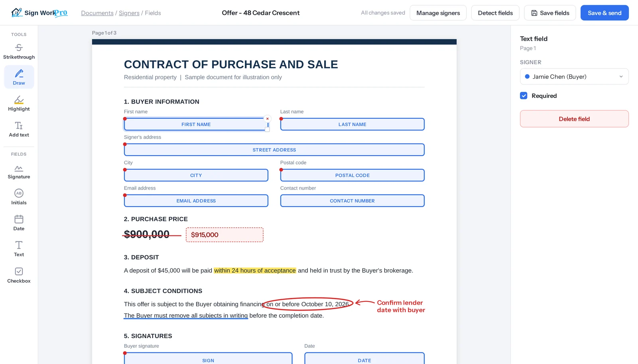Select the LAST NAME field
Screen dimensions: 638x364
point(352,124)
